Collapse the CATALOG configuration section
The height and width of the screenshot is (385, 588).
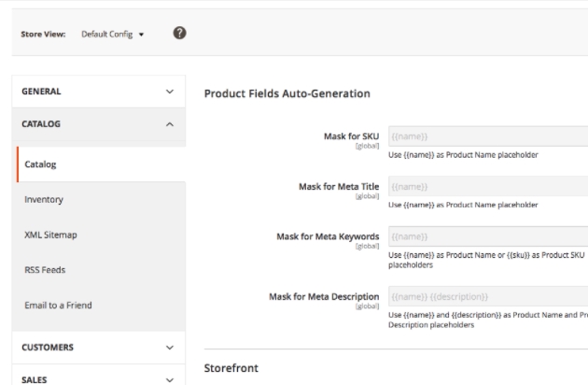tap(97, 123)
